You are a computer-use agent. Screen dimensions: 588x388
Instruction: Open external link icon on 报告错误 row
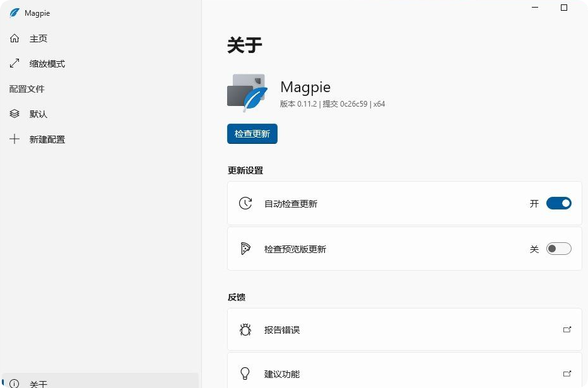click(x=567, y=329)
